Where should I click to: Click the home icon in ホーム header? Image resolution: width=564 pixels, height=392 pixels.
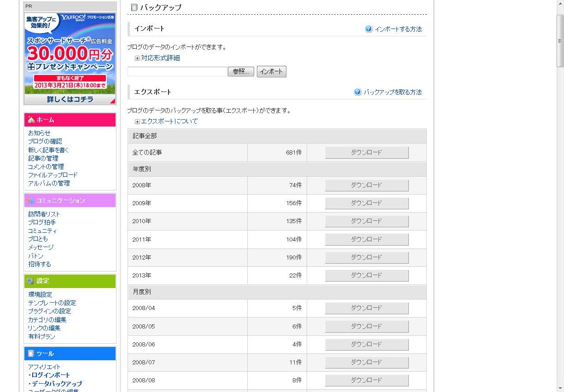pyautogui.click(x=31, y=120)
